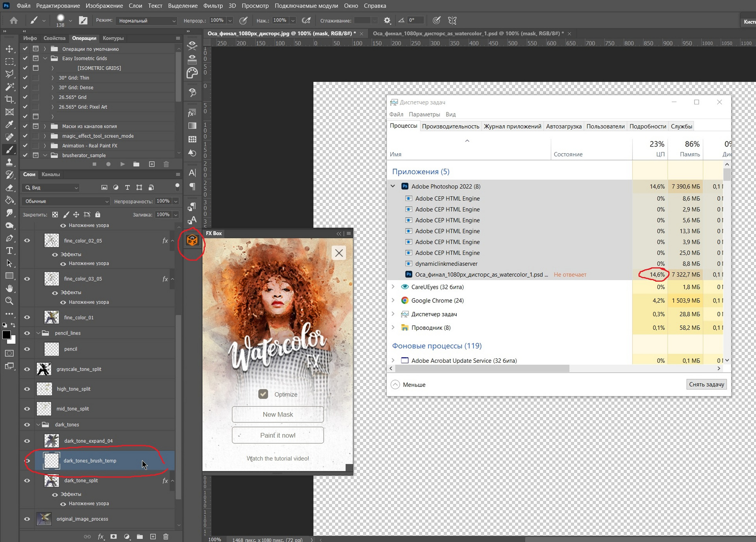Delete layer using the trash icon

[x=166, y=536]
